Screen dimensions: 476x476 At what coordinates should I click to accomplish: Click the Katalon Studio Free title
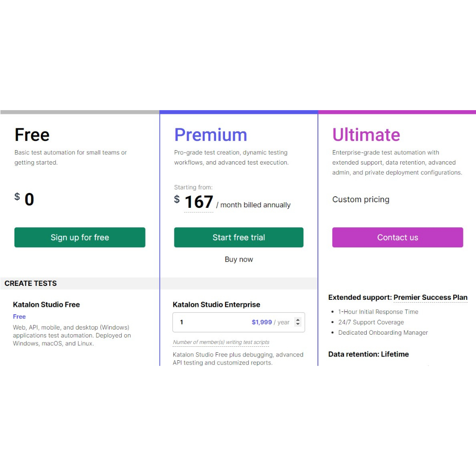46,305
